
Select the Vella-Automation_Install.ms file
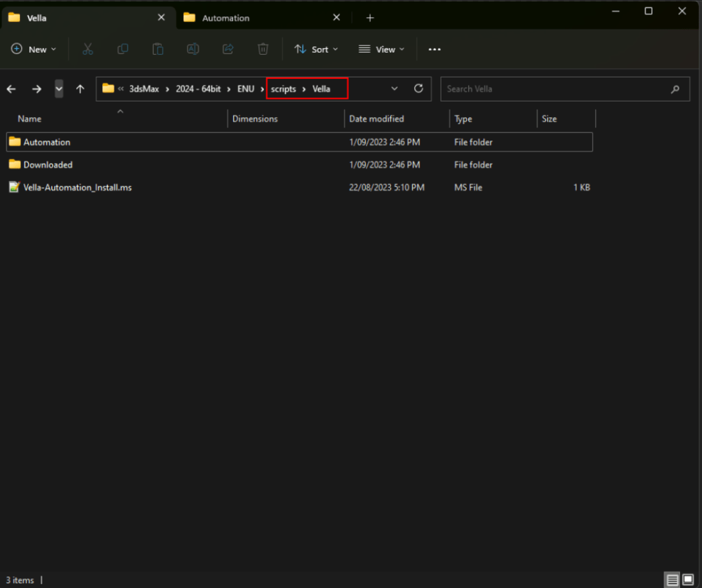[x=77, y=187]
